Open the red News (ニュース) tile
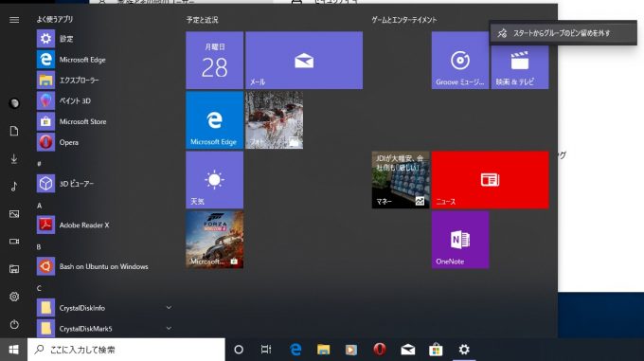 tap(490, 180)
